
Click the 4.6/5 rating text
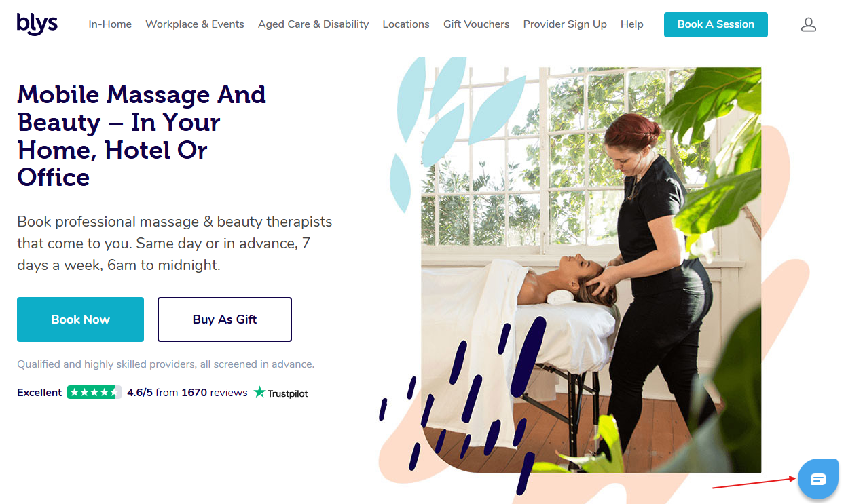click(140, 392)
